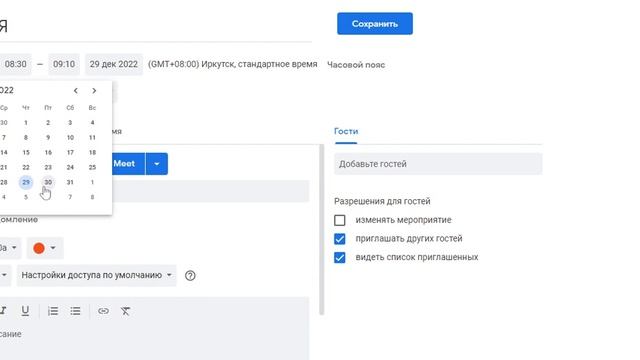Click the Часовой пояс link

click(356, 65)
